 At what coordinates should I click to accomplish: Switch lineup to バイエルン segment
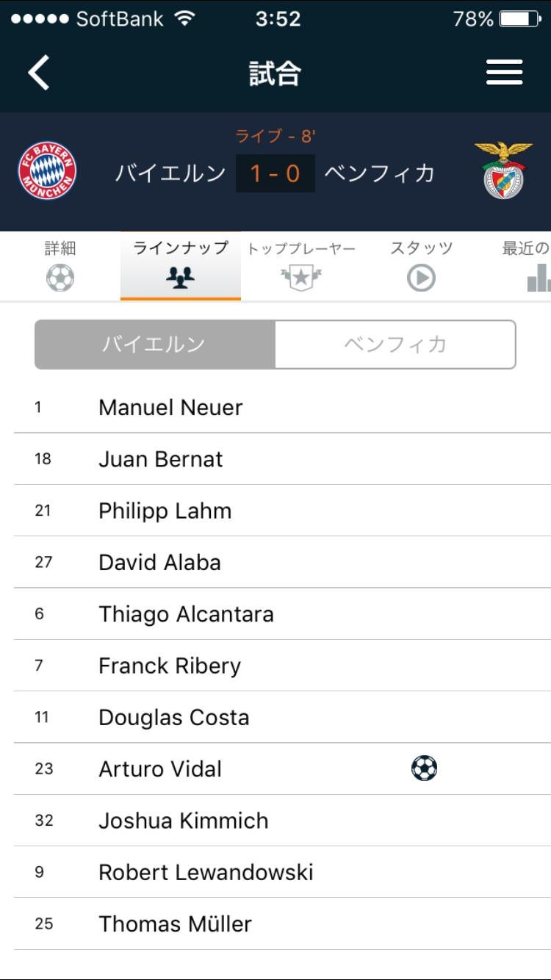[x=155, y=345]
